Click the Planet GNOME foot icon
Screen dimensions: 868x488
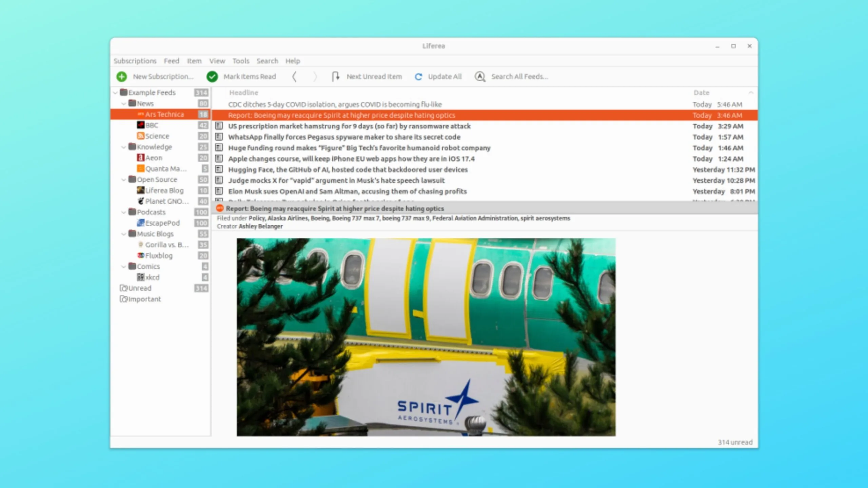(x=141, y=201)
